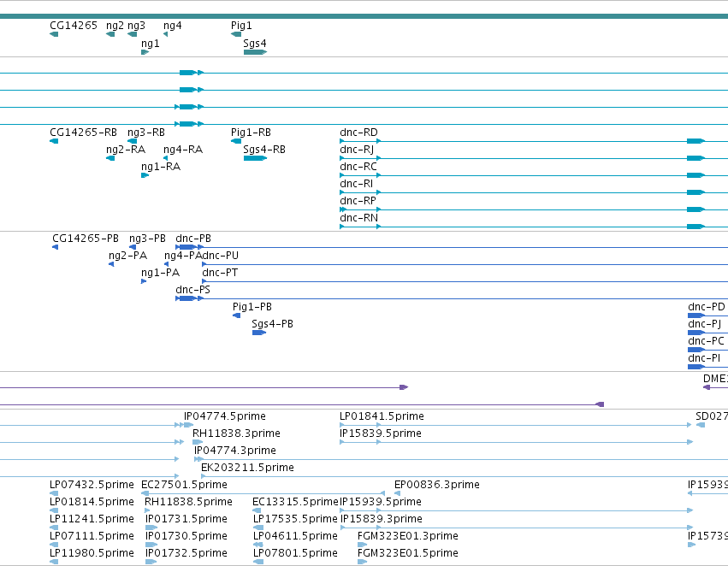Click the dnc-RN transcript label
This screenshot has width=728, height=566.
pos(359,218)
